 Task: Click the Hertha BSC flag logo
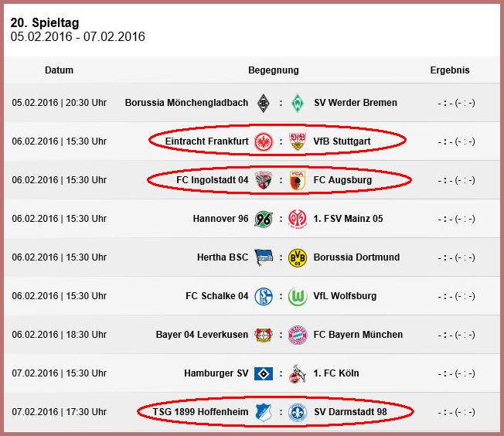pyautogui.click(x=264, y=257)
